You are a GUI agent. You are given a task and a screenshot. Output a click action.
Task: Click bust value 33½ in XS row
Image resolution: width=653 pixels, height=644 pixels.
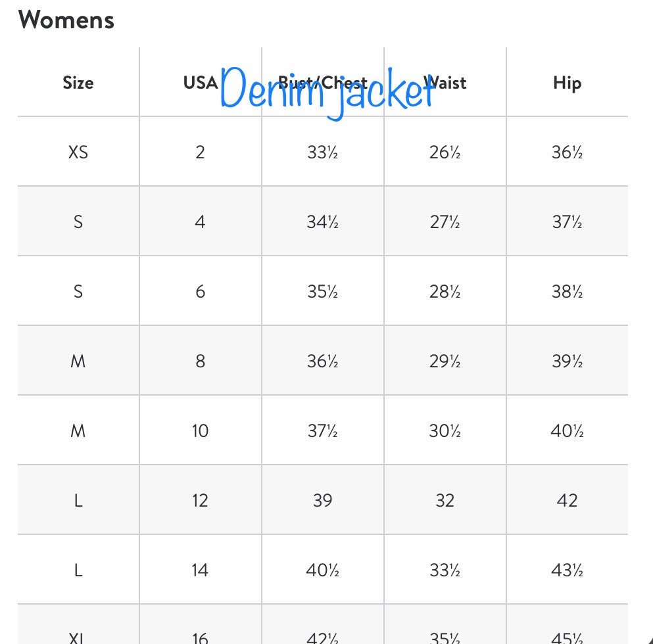[322, 152]
